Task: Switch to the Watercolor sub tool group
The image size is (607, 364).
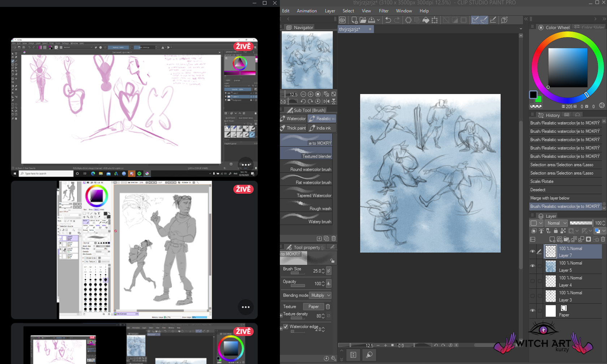Action: point(293,118)
